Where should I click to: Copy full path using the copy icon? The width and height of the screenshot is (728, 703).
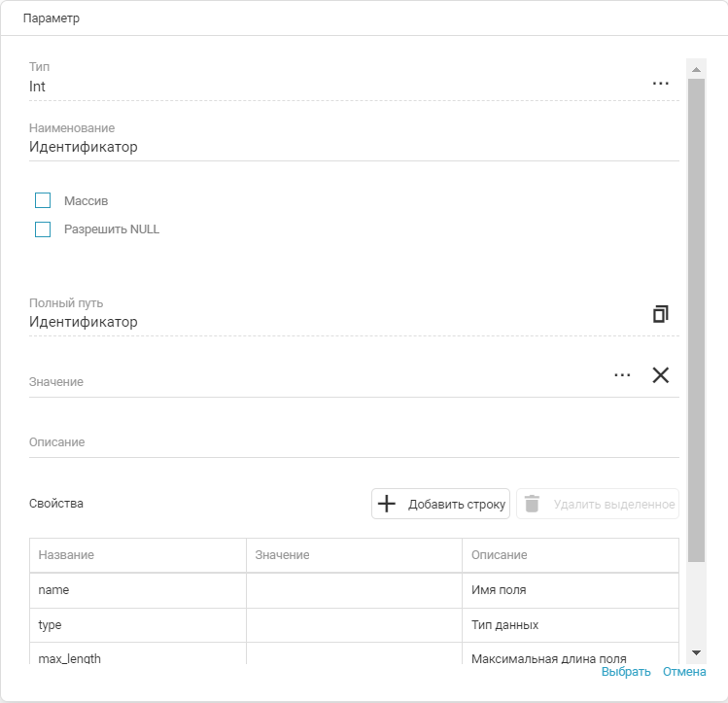coord(660,314)
